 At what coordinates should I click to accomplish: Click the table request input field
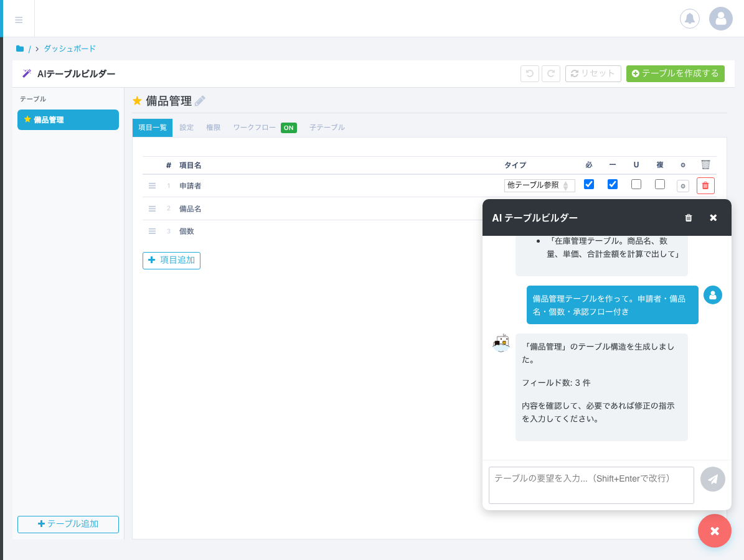click(x=591, y=485)
